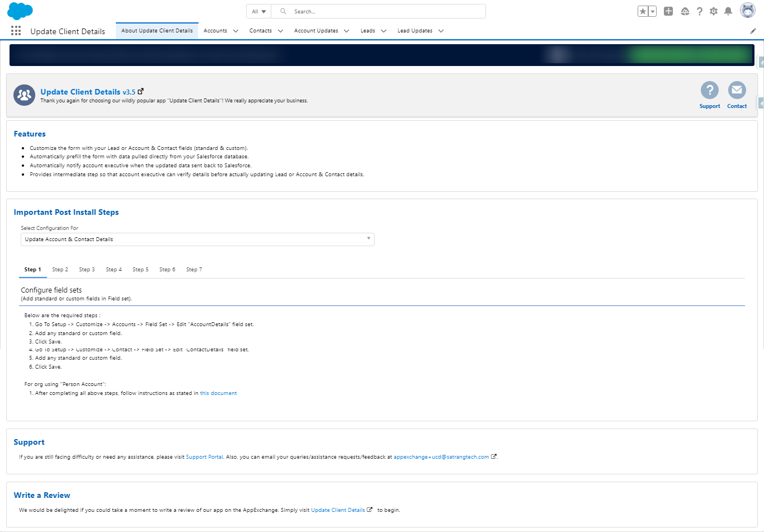Image resolution: width=764 pixels, height=532 pixels.
Task: Open the Trailhead guidance center icon
Action: [x=685, y=11]
